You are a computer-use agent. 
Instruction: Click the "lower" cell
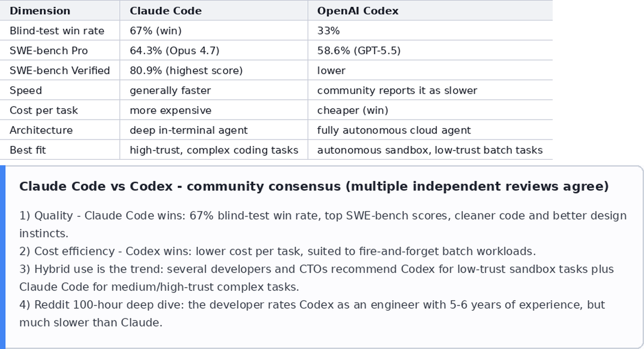point(430,70)
